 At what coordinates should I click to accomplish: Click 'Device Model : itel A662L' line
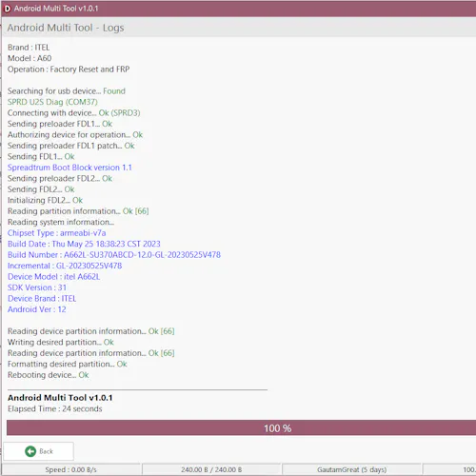tap(54, 277)
